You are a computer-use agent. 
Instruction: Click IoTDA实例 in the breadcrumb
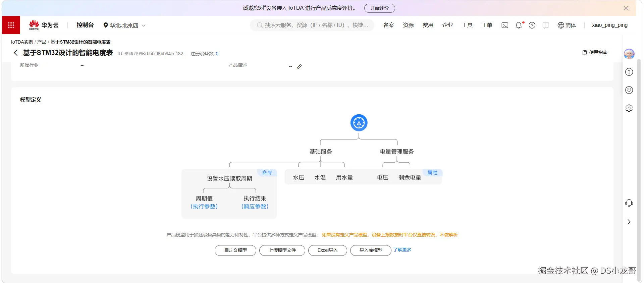22,42
